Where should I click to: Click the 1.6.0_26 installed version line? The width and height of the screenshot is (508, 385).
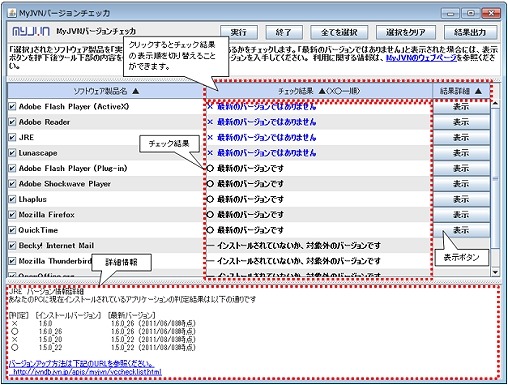[x=50, y=331]
